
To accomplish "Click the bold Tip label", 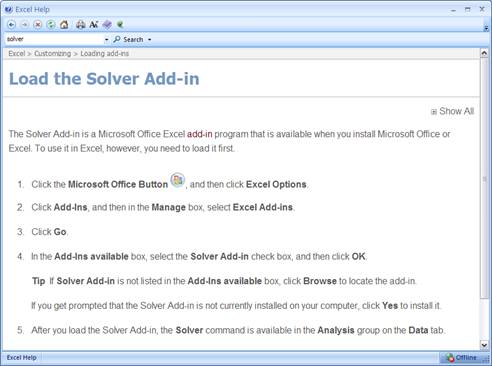I will pyautogui.click(x=38, y=281).
